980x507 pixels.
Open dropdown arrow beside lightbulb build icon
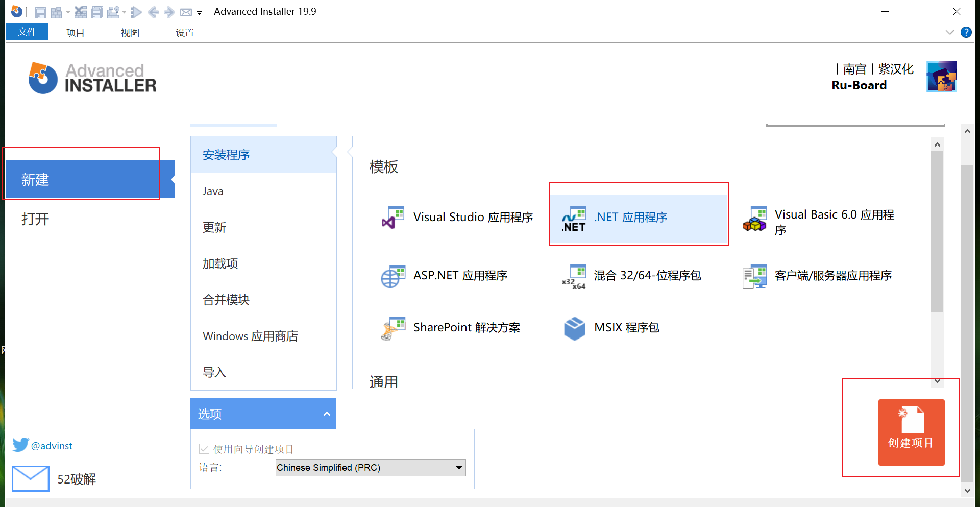click(124, 12)
